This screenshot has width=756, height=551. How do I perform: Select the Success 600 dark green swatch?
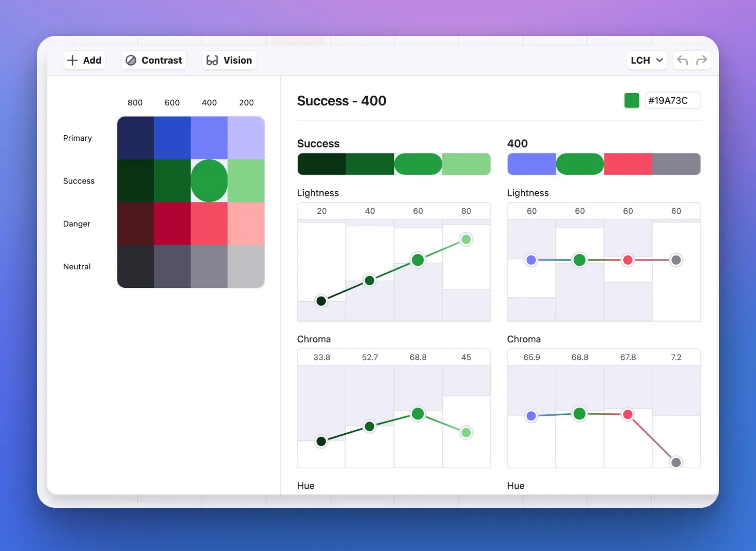[172, 181]
